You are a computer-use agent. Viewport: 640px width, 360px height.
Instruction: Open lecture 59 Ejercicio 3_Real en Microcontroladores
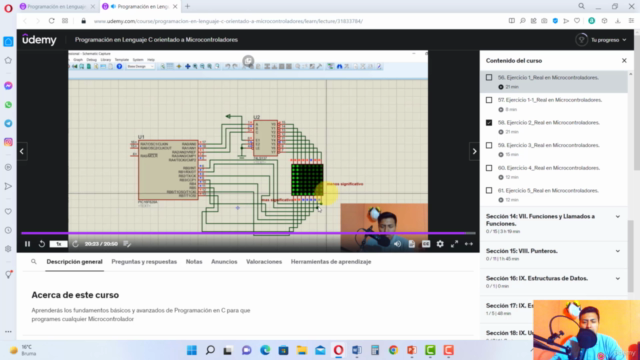point(549,145)
